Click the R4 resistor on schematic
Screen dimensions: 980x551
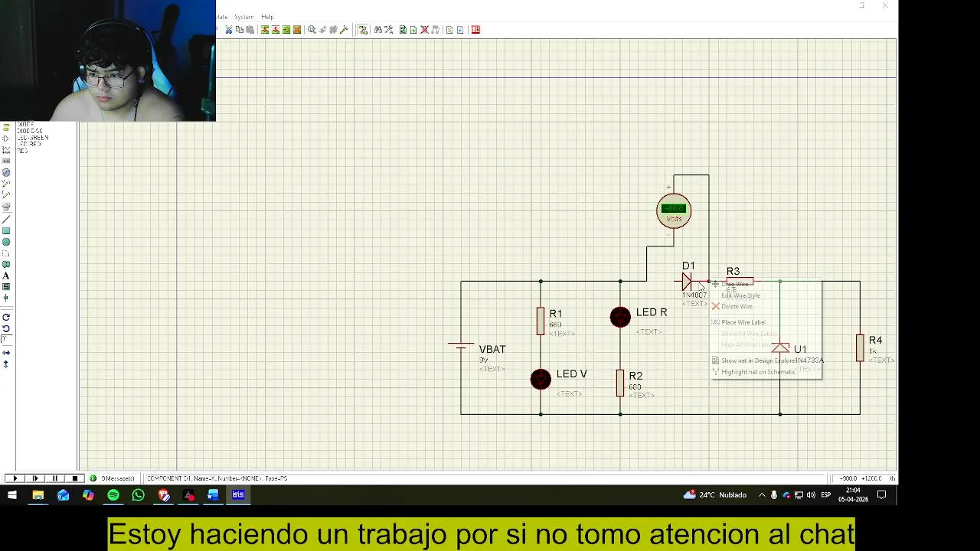pos(860,347)
